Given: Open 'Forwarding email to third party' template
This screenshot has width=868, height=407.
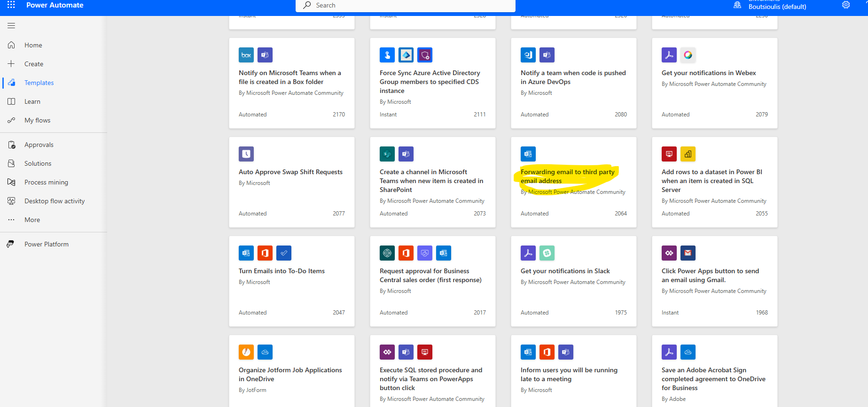Looking at the screenshot, I should pos(568,177).
